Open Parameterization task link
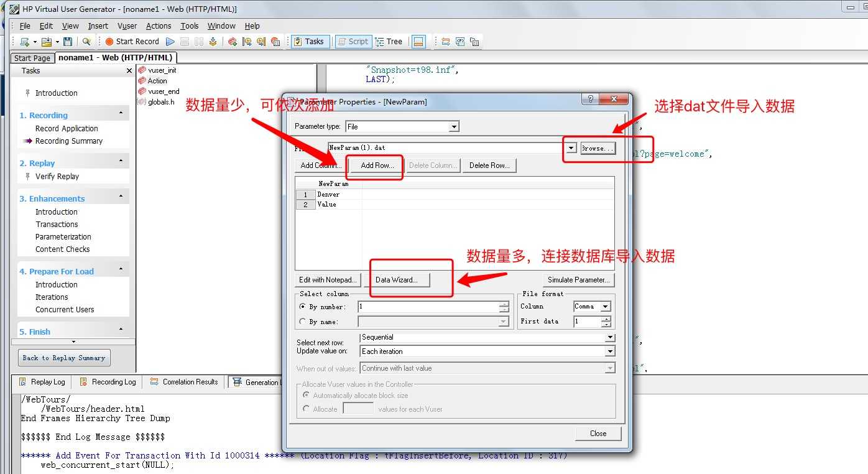Image resolution: width=868 pixels, height=474 pixels. click(x=63, y=237)
